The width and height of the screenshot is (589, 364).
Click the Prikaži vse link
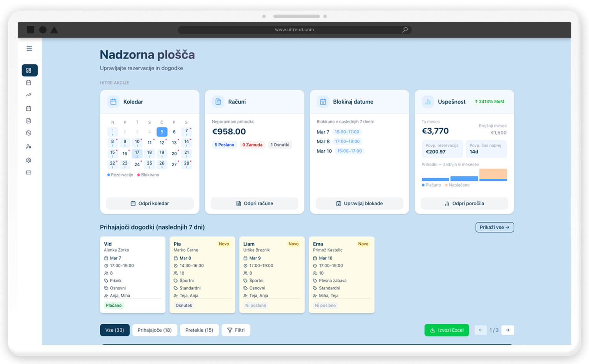(x=494, y=227)
